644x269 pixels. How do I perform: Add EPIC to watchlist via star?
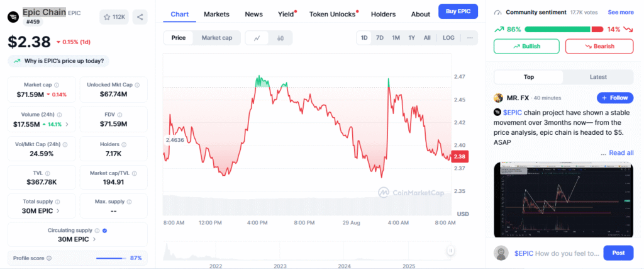114,17
